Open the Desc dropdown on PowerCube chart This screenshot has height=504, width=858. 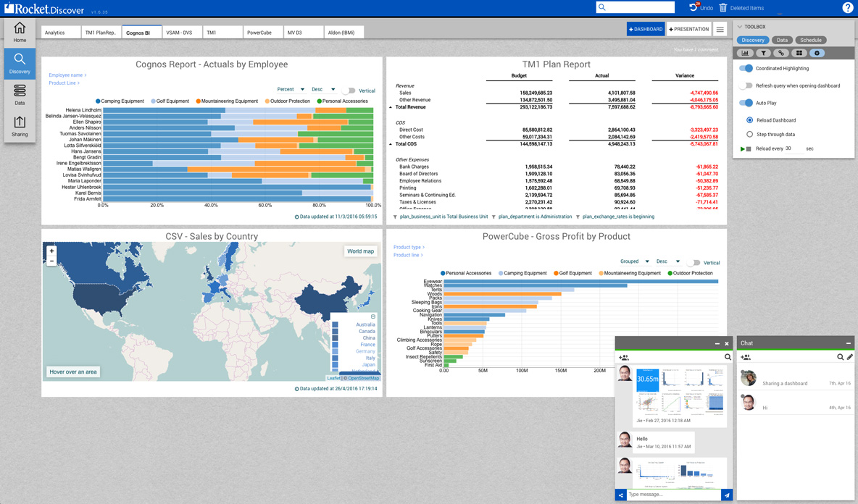667,262
